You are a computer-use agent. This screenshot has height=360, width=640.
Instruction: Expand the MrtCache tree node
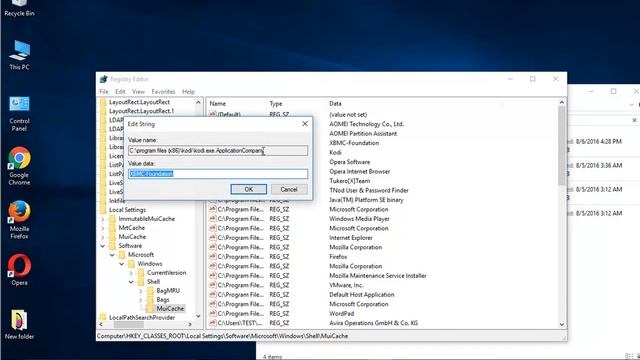(x=103, y=228)
